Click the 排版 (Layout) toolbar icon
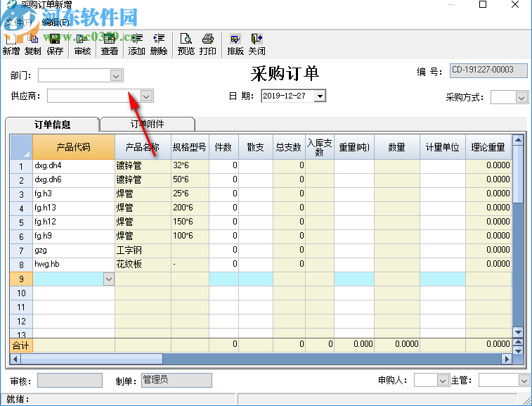This screenshot has width=532, height=406. 235,44
